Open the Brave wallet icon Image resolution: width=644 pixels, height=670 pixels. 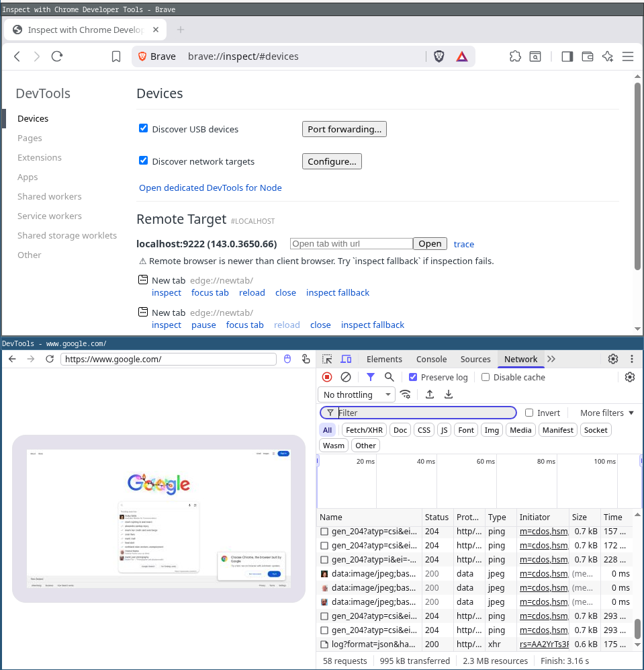click(588, 56)
